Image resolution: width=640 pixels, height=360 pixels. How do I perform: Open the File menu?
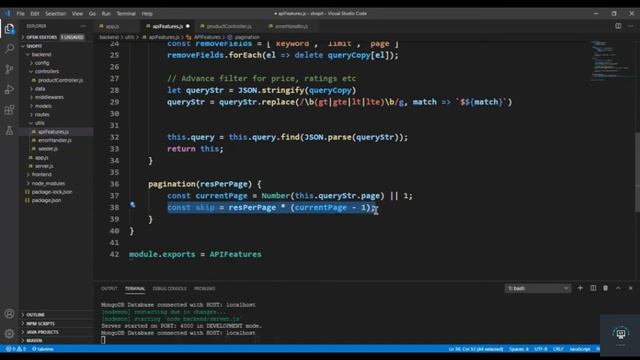20,13
